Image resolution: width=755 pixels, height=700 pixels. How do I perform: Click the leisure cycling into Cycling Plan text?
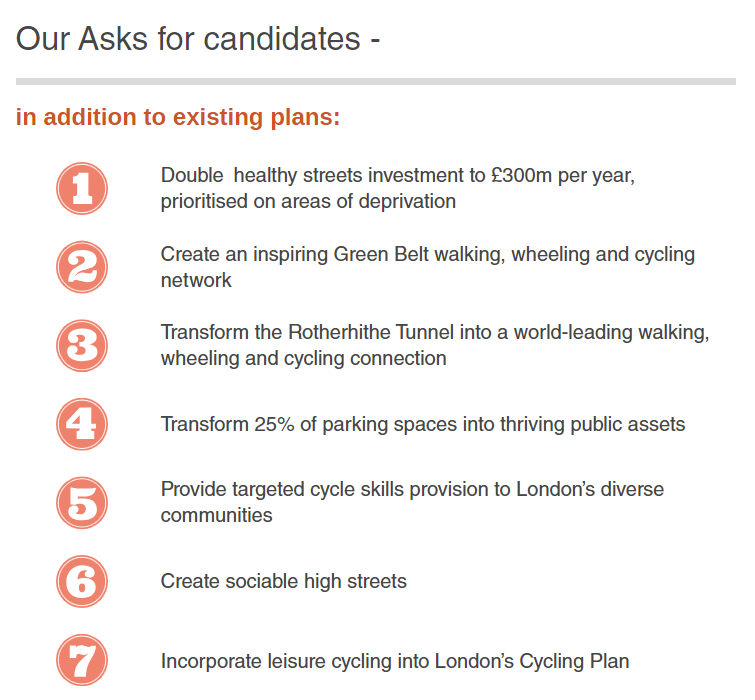tap(395, 661)
